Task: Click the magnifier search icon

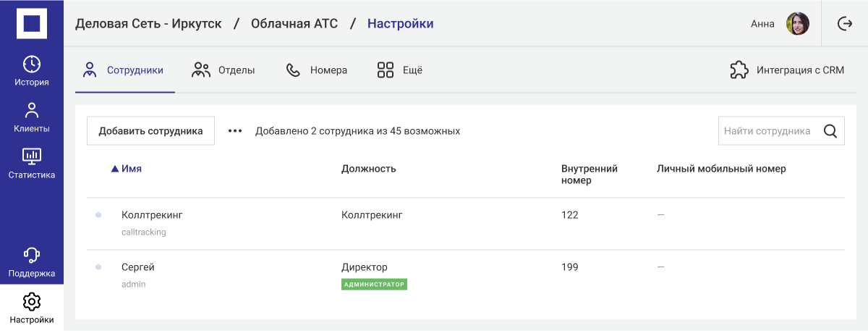Action: click(x=830, y=131)
